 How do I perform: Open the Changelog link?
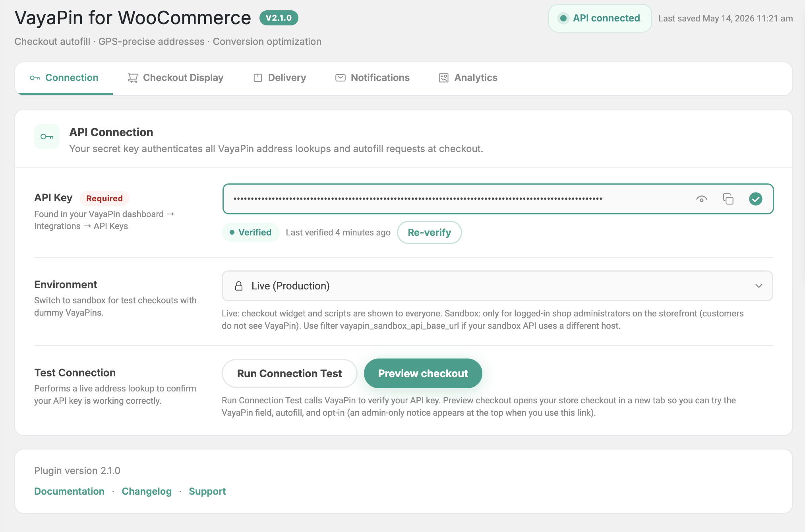147,491
